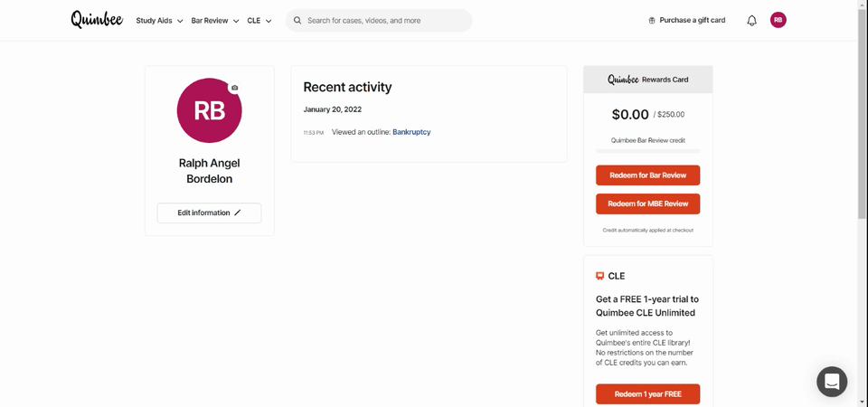The width and height of the screenshot is (868, 407).
Task: Expand the CLE dropdown menu
Action: tap(259, 21)
